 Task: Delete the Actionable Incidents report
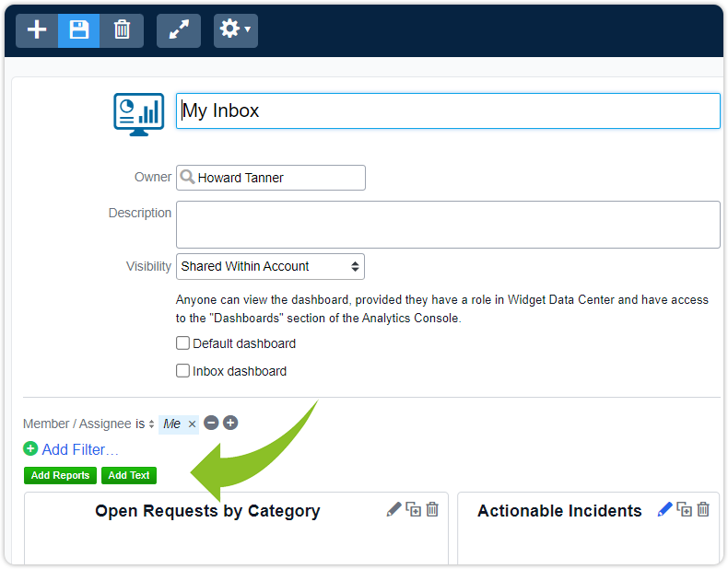coord(703,509)
